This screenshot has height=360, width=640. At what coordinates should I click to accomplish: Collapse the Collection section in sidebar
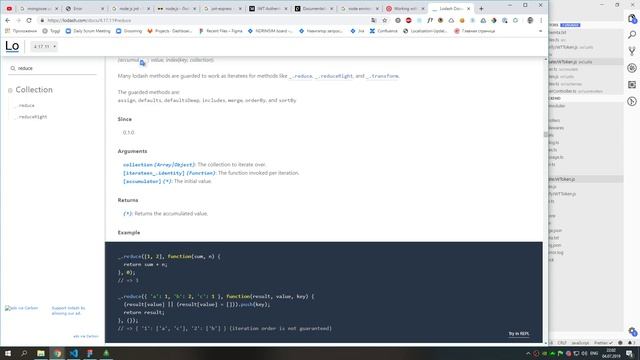[10, 90]
